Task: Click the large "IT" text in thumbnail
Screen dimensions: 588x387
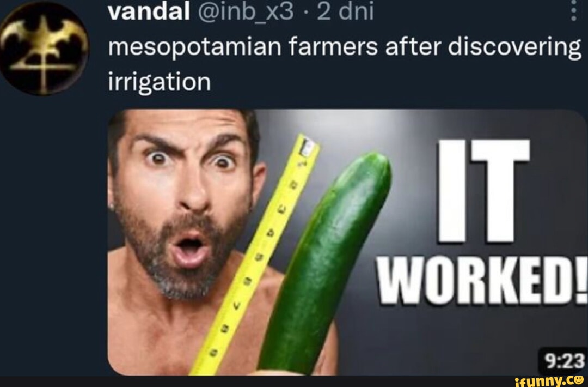Action: pos(484,191)
